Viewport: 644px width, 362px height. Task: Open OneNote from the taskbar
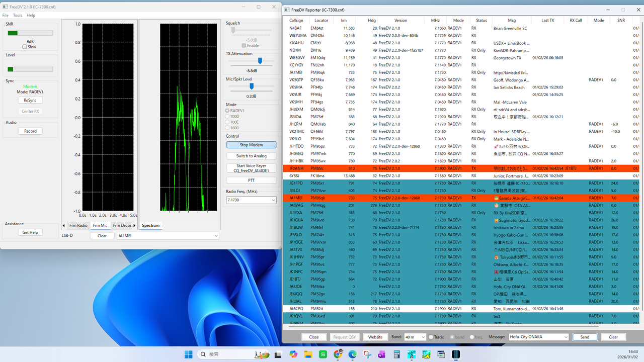pyautogui.click(x=382, y=354)
